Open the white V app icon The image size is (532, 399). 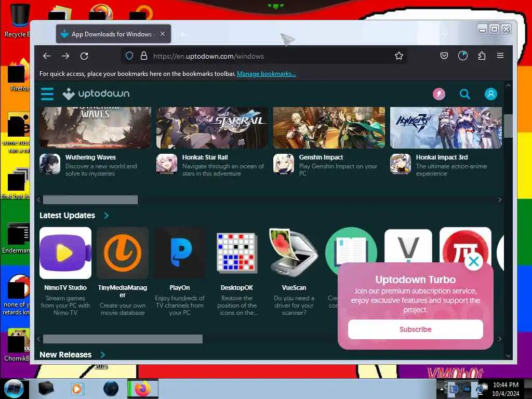tap(408, 246)
